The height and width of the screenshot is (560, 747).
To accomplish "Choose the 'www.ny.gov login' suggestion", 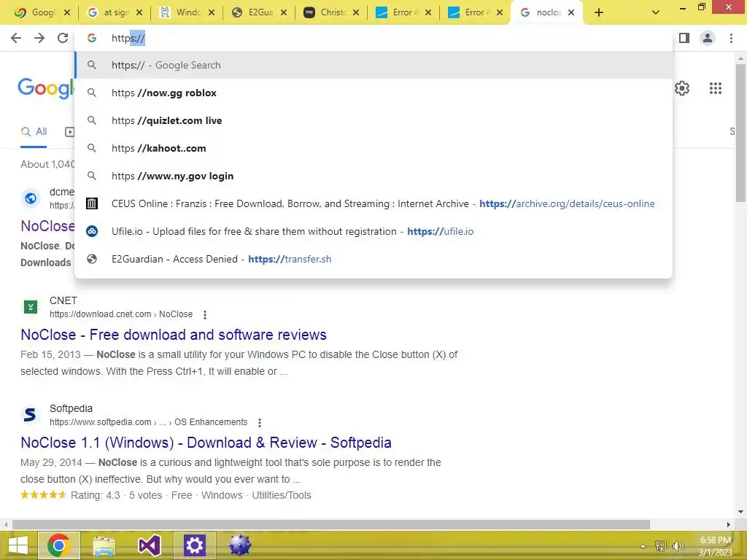I will click(374, 176).
